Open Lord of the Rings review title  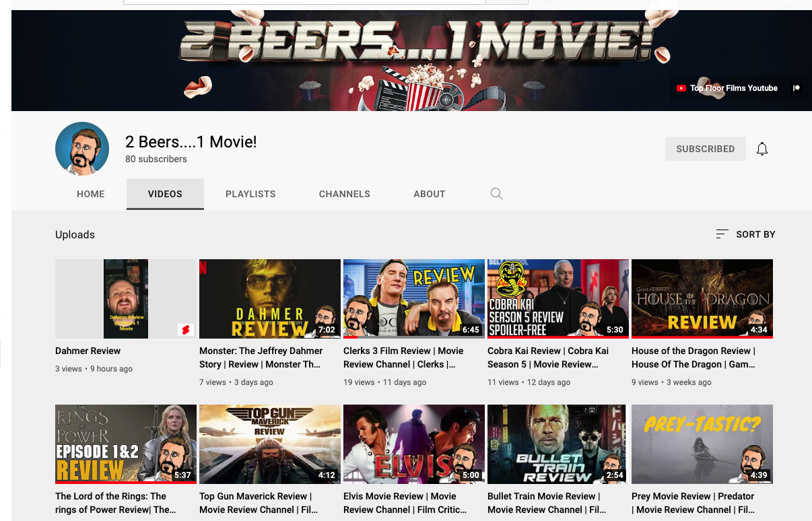(115, 503)
